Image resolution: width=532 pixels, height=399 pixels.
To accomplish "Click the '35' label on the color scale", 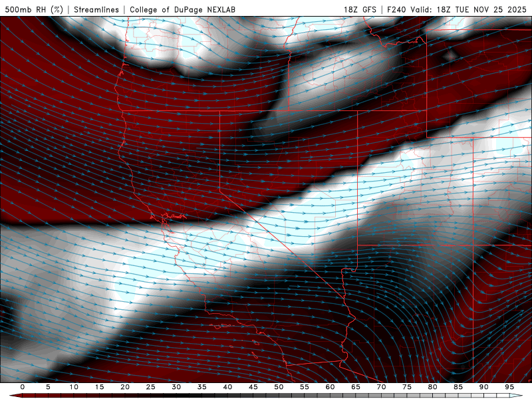I will [x=202, y=387].
